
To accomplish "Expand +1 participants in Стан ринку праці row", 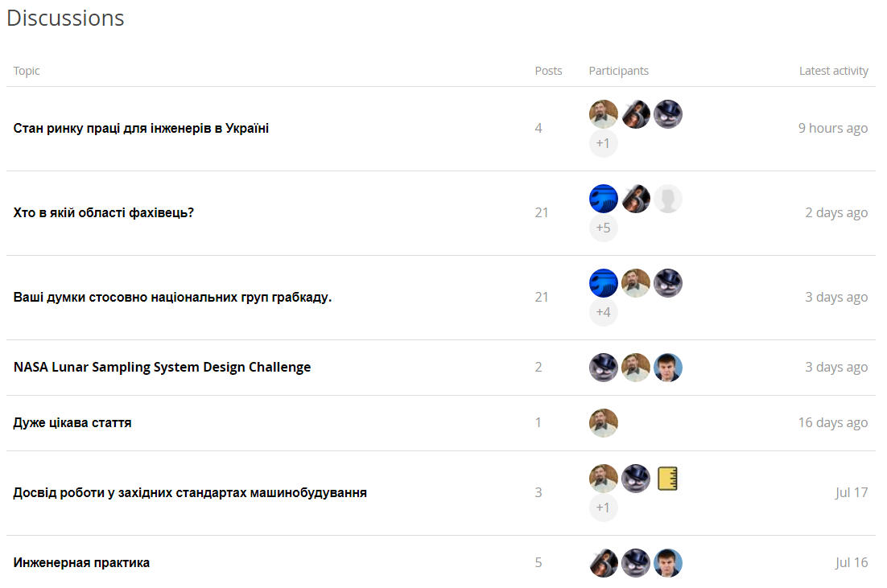I will click(604, 144).
